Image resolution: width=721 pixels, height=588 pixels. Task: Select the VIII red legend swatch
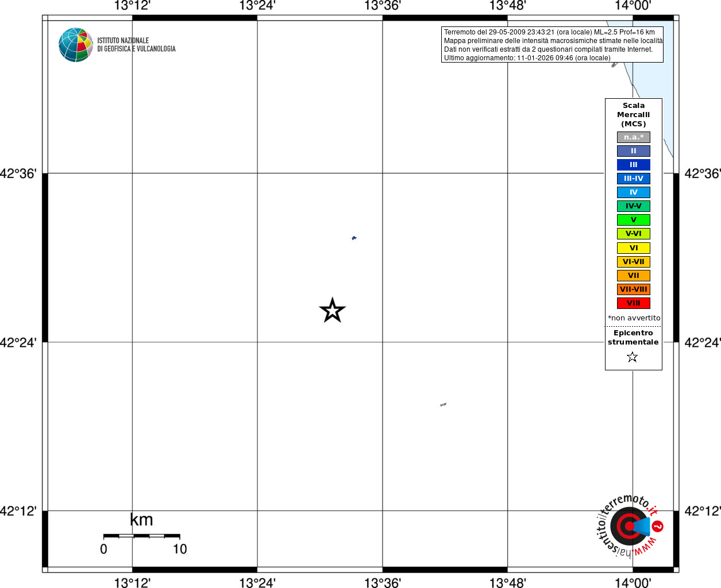[634, 303]
